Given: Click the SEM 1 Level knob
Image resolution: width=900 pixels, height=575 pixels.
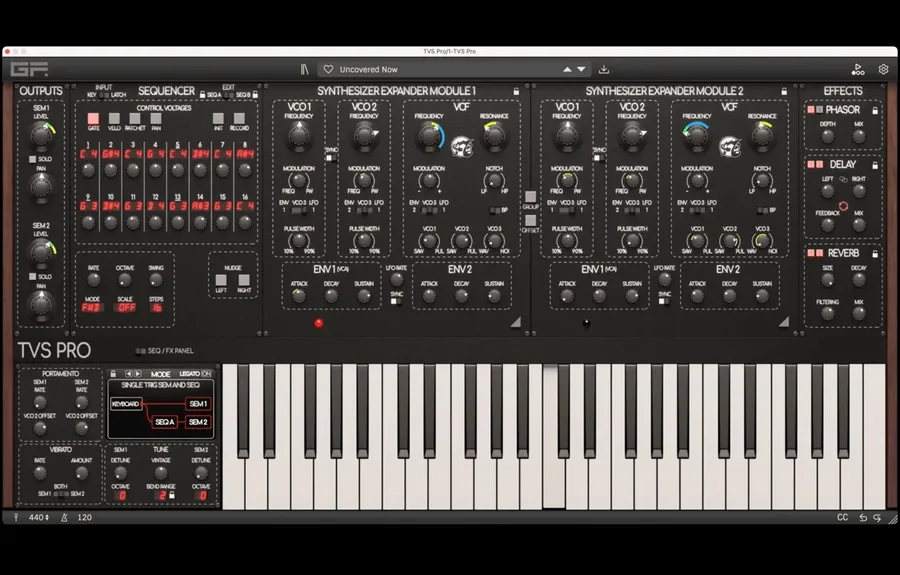Looking at the screenshot, I should (41, 135).
